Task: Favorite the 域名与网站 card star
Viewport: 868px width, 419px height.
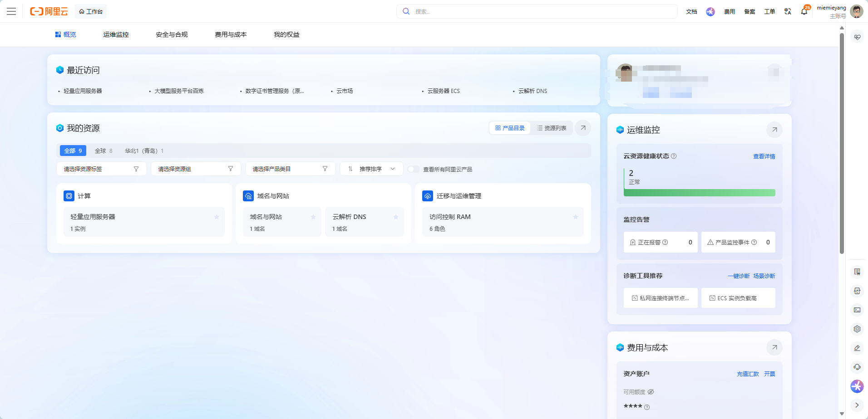Action: [313, 217]
